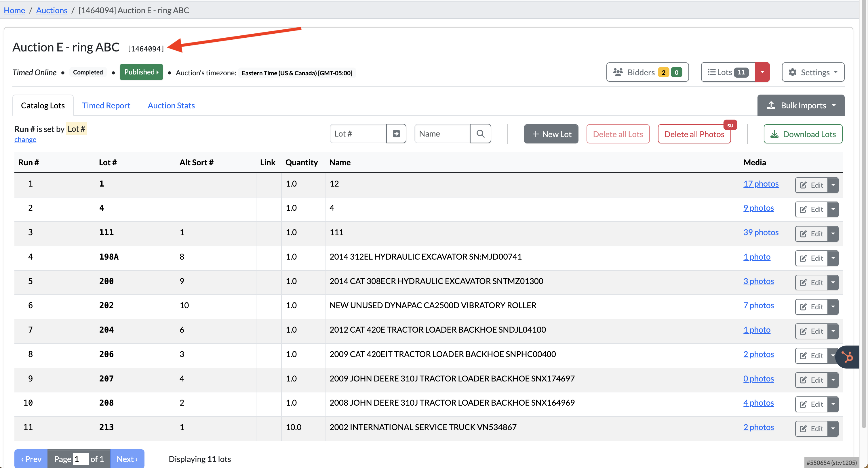Go to Next page
Image resolution: width=868 pixels, height=468 pixels.
pos(127,459)
